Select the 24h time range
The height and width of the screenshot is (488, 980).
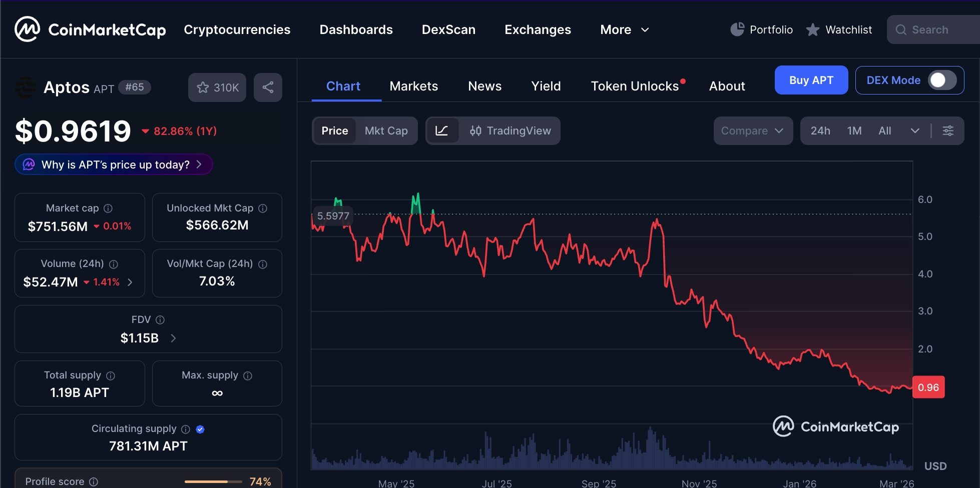(x=820, y=131)
